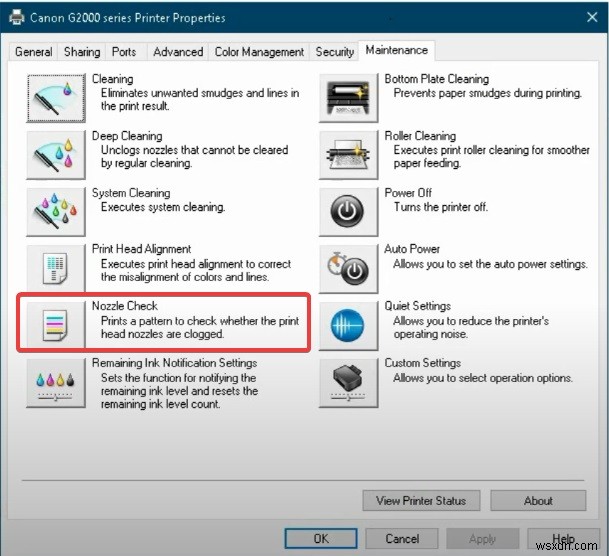609x556 pixels.
Task: Start the Bottom Plate Cleaning icon
Action: (348, 98)
